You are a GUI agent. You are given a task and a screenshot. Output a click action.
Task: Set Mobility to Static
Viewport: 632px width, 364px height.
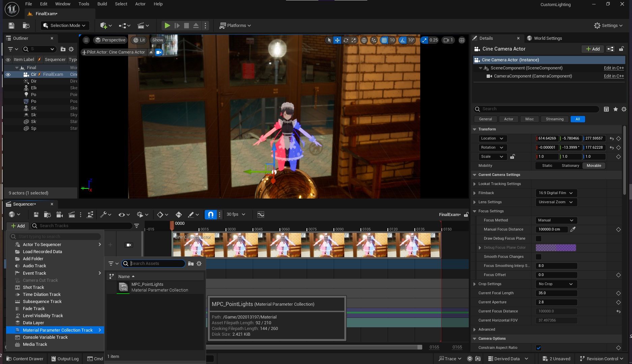[x=547, y=166]
